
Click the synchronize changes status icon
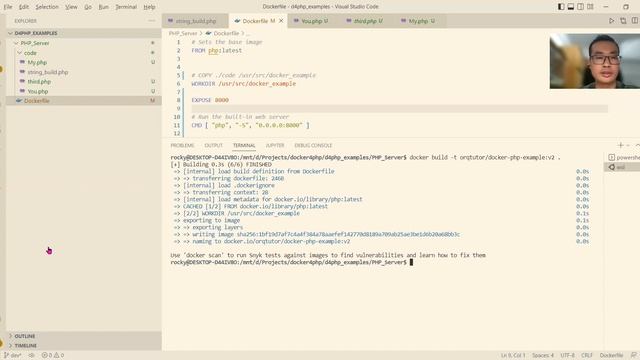[31, 355]
